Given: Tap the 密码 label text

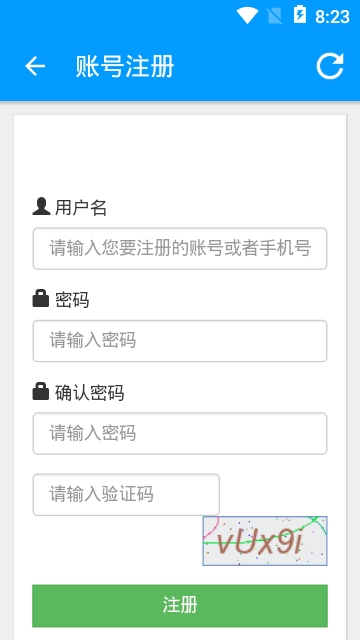Looking at the screenshot, I should tap(72, 300).
